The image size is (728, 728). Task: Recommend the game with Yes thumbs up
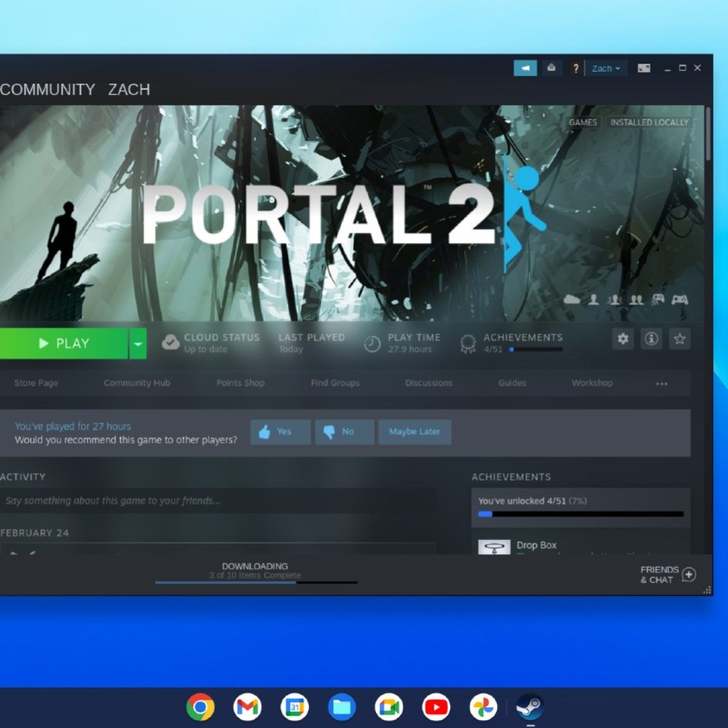pos(280,432)
